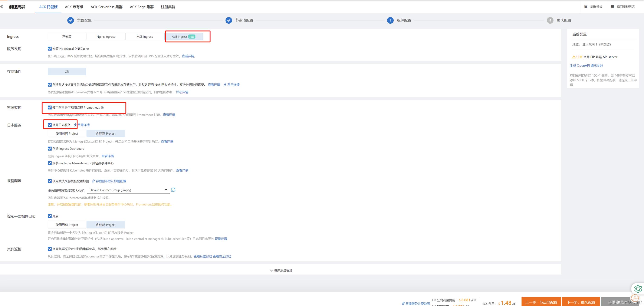Switch to ACK Edge 集群 tab
This screenshot has height=306, width=644.
pyautogui.click(x=141, y=7)
